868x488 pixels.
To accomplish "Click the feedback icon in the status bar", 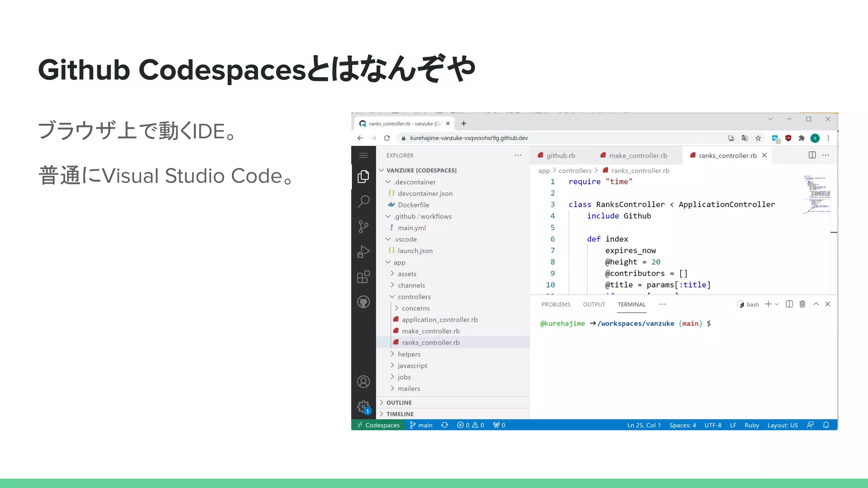I will coord(810,425).
